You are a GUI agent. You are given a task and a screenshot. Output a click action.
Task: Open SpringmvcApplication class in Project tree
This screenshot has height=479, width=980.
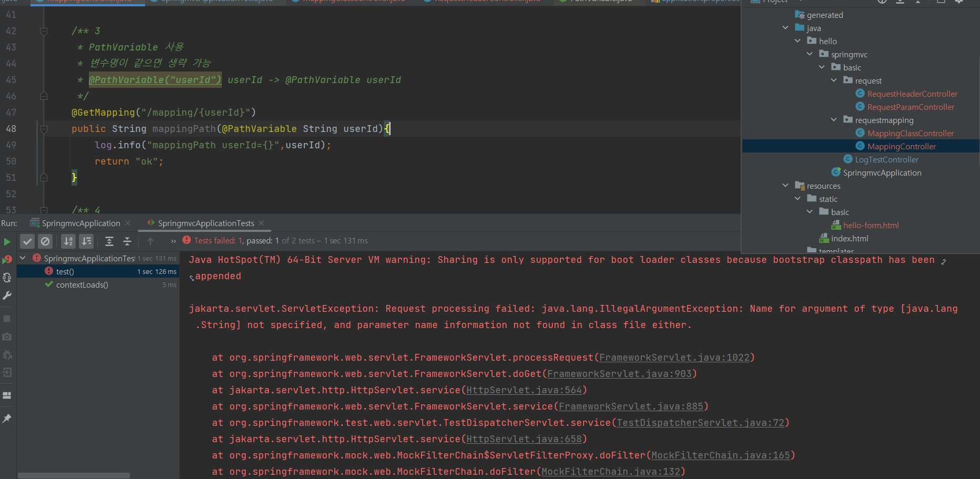(882, 172)
